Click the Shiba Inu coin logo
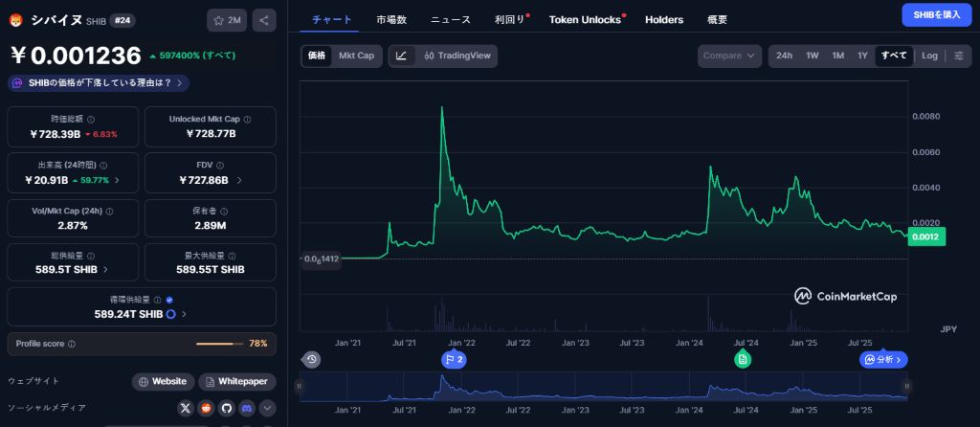980x427 pixels. tap(15, 21)
